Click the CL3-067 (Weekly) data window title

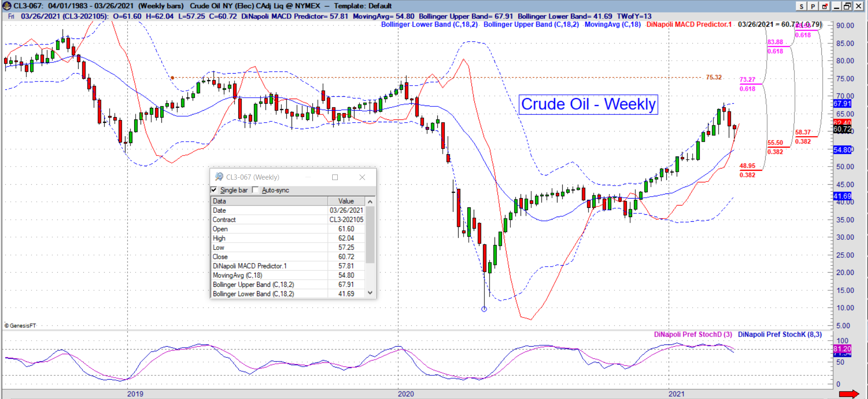(253, 177)
